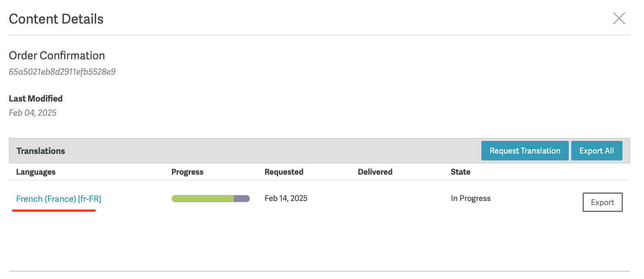This screenshot has width=644, height=279.
Task: Click the Feb 04, 2025 modified date
Action: pos(33,113)
